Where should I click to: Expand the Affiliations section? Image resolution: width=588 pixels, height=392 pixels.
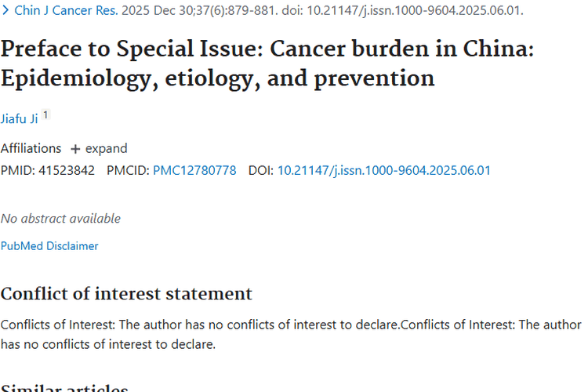click(106, 148)
